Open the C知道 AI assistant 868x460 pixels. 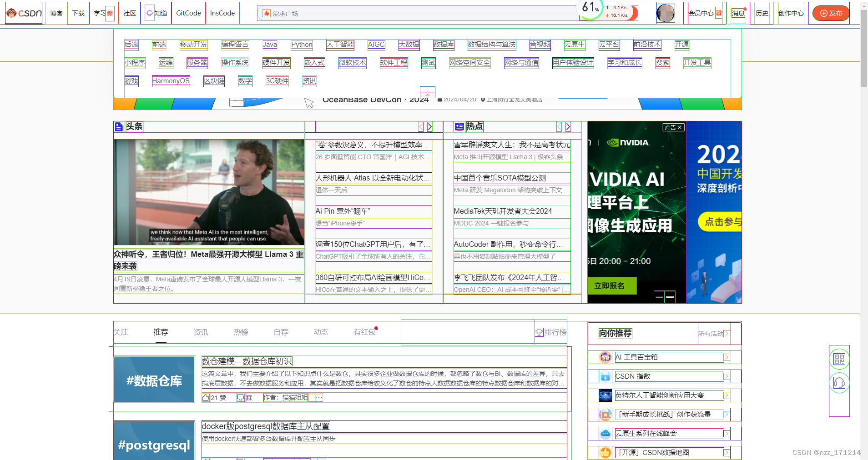(156, 13)
